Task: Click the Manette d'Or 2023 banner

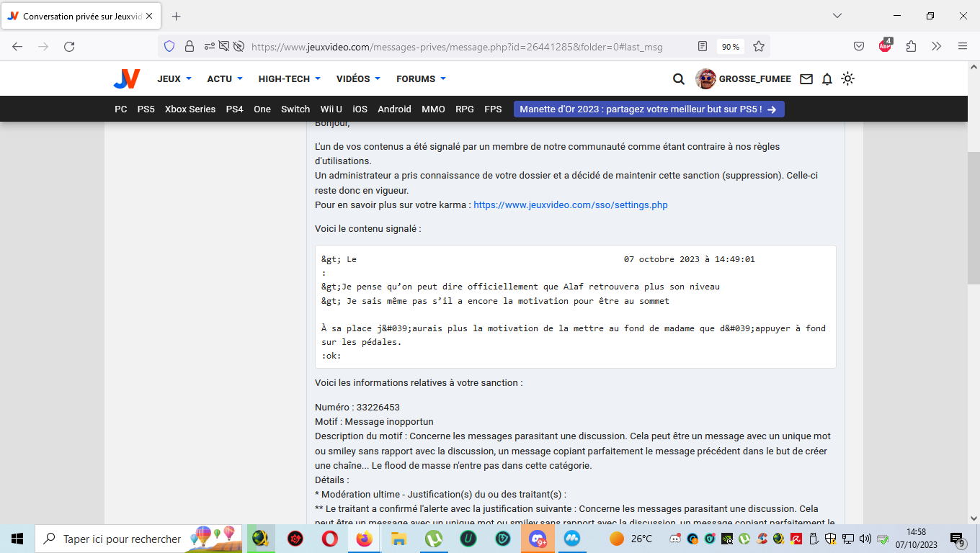Action: point(649,109)
